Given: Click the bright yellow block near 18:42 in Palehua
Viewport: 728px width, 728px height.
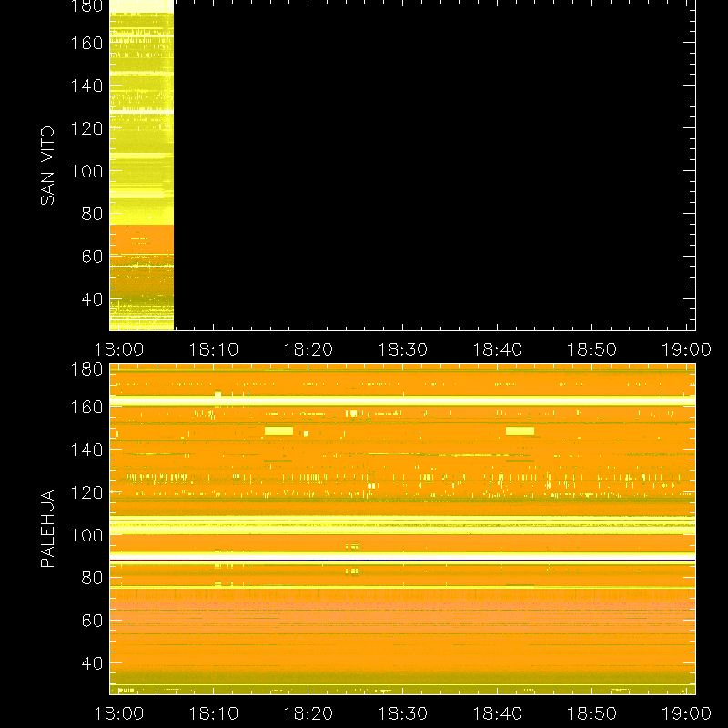Looking at the screenshot, I should [x=520, y=430].
